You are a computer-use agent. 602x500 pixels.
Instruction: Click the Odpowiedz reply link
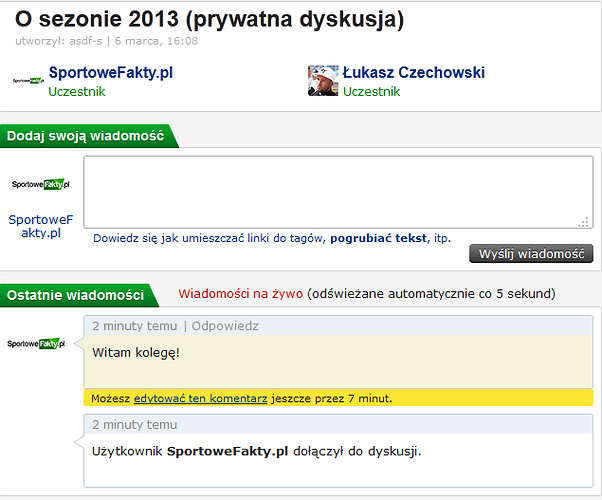tap(225, 326)
